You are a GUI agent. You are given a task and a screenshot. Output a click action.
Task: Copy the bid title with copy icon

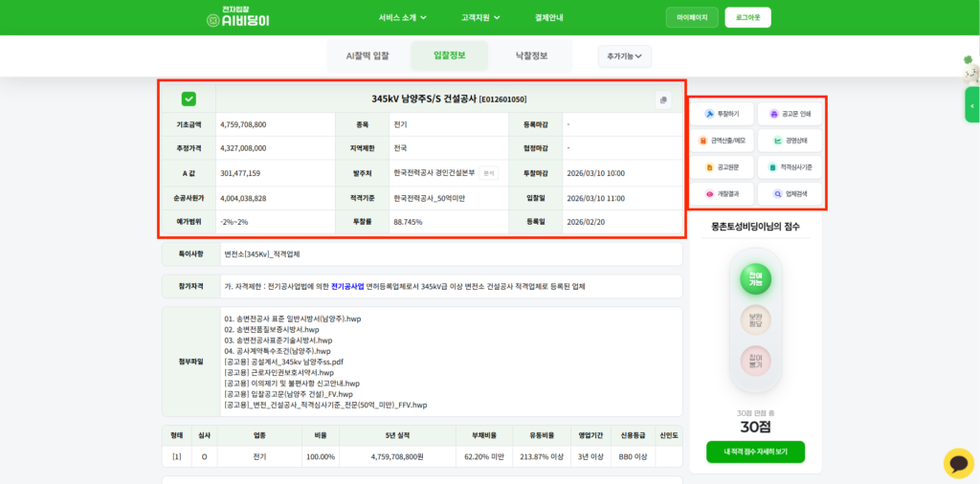(663, 99)
